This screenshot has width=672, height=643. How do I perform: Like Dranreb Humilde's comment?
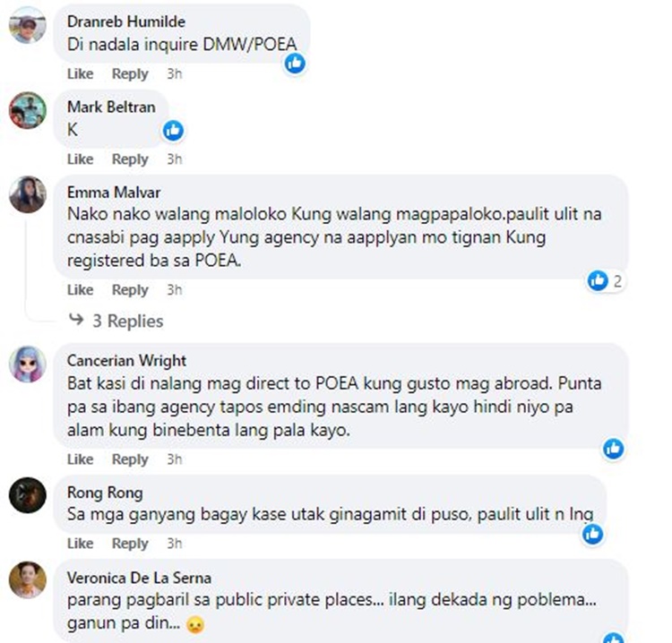click(80, 73)
